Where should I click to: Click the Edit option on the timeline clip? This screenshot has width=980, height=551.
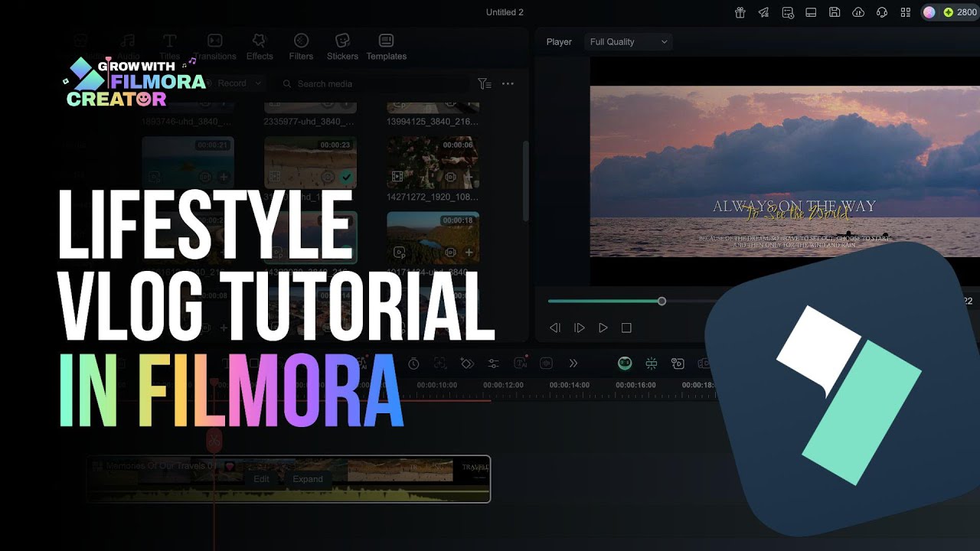[x=262, y=479]
